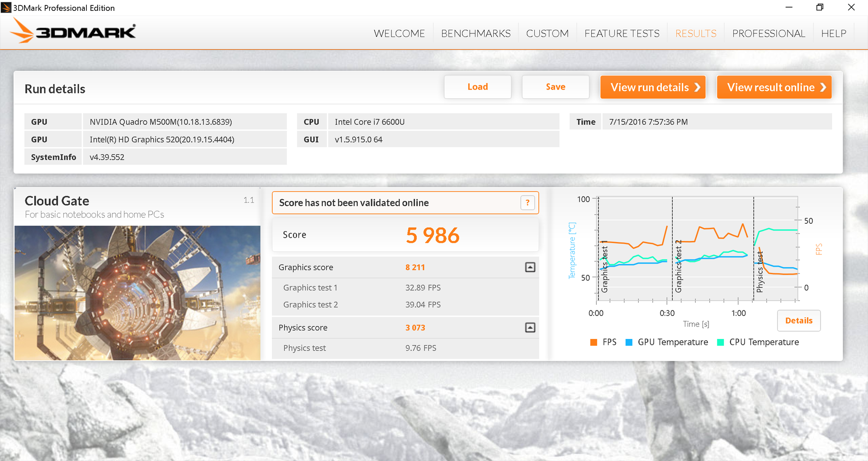Click the Run details heading
Viewport: 868px width, 461px height.
tap(55, 89)
